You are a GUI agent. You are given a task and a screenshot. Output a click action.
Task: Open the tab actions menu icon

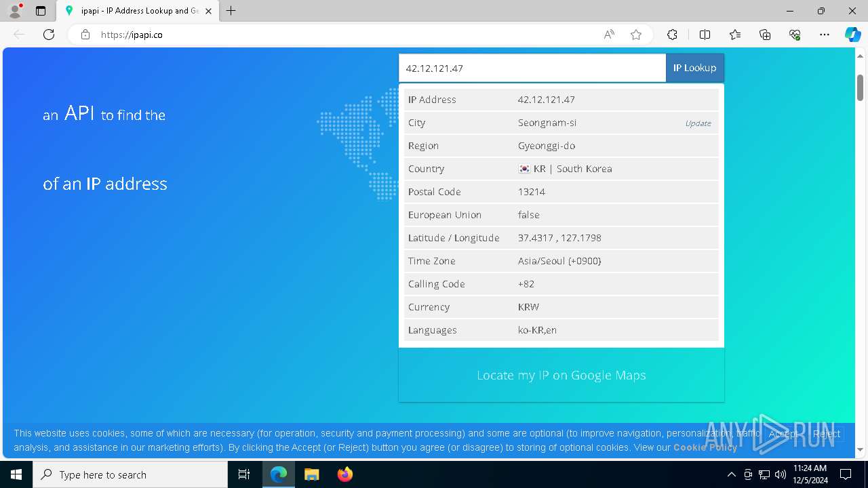[x=41, y=11]
